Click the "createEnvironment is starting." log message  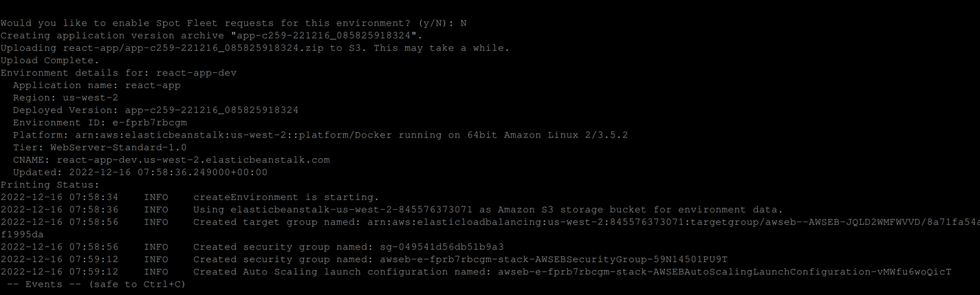[x=286, y=197]
